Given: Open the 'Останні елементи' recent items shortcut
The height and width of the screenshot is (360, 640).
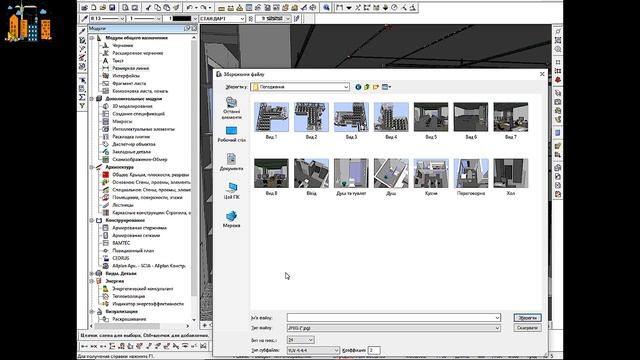Looking at the screenshot, I should 231,108.
